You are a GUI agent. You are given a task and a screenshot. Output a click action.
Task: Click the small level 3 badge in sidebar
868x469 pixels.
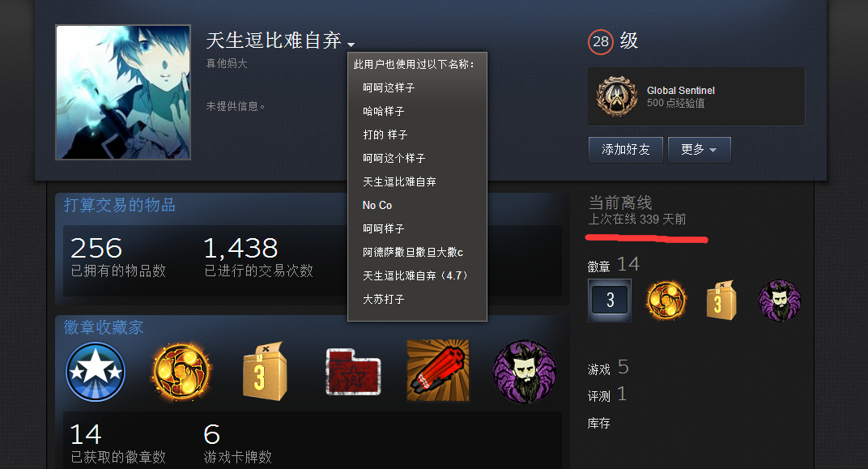[x=610, y=301]
